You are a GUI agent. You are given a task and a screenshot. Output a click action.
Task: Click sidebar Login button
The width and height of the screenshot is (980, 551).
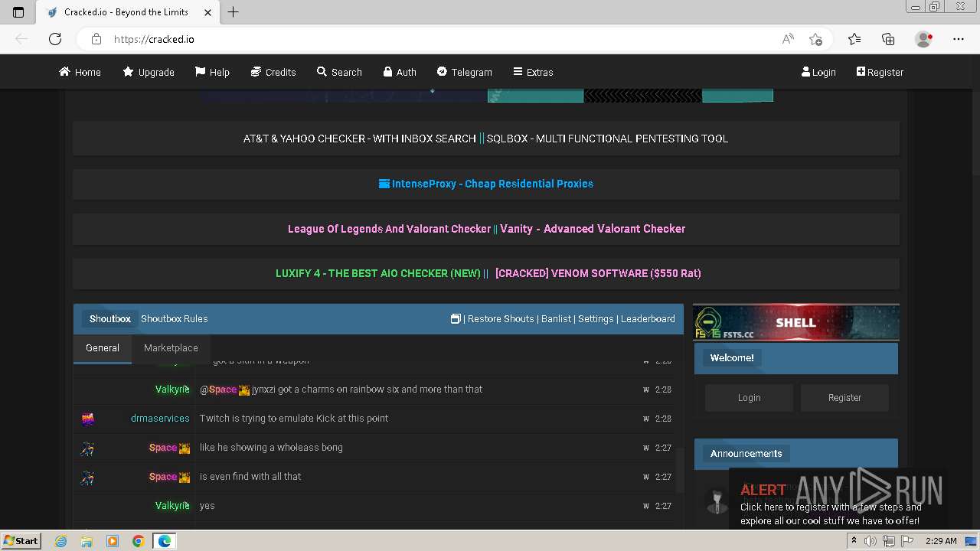(x=750, y=398)
